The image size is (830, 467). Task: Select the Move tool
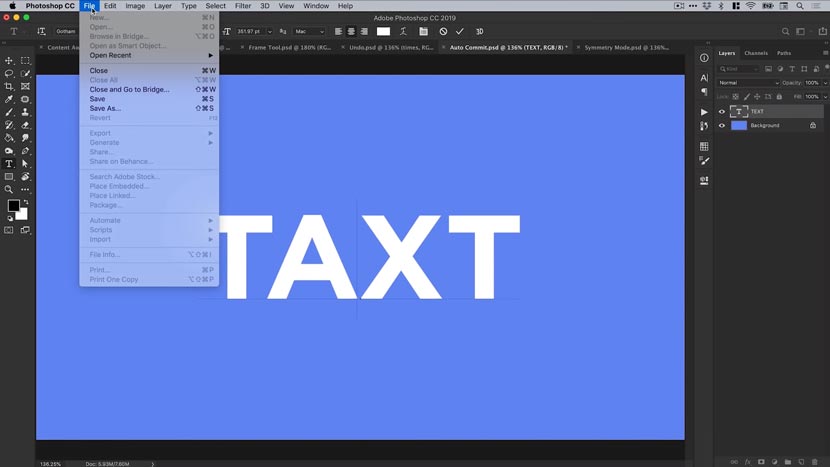(x=9, y=61)
